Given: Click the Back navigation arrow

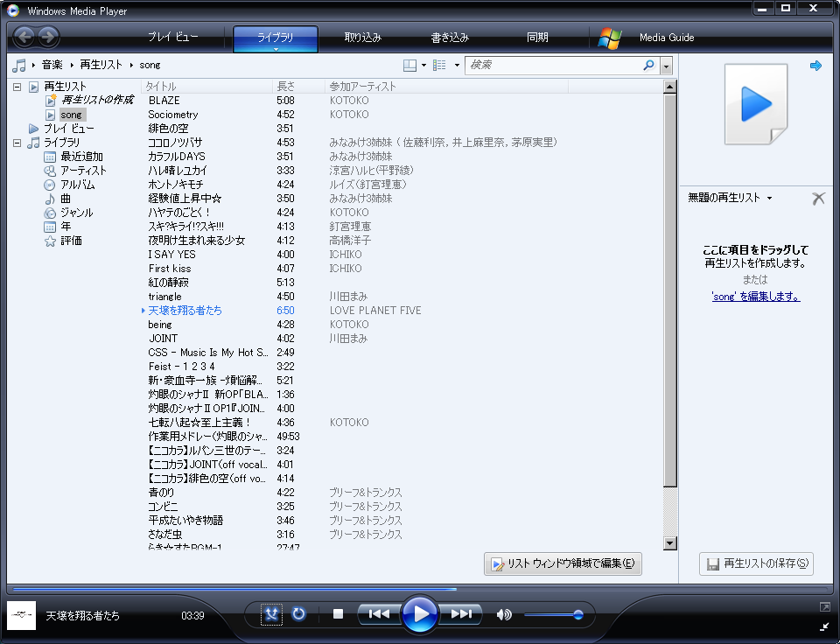Looking at the screenshot, I should 24,37.
